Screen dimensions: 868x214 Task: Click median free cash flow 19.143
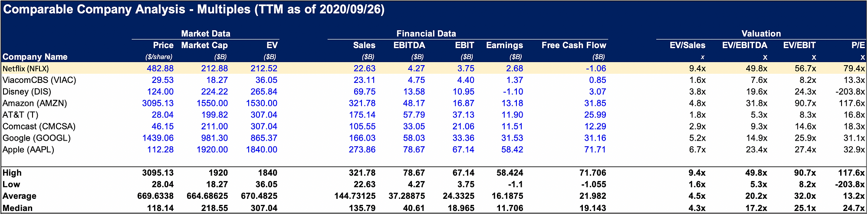pos(593,208)
